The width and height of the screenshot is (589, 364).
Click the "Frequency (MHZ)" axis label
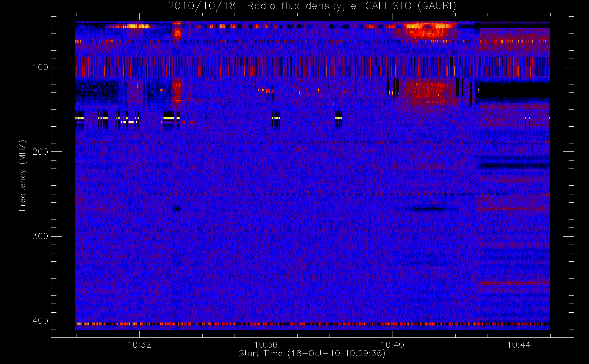coord(23,175)
